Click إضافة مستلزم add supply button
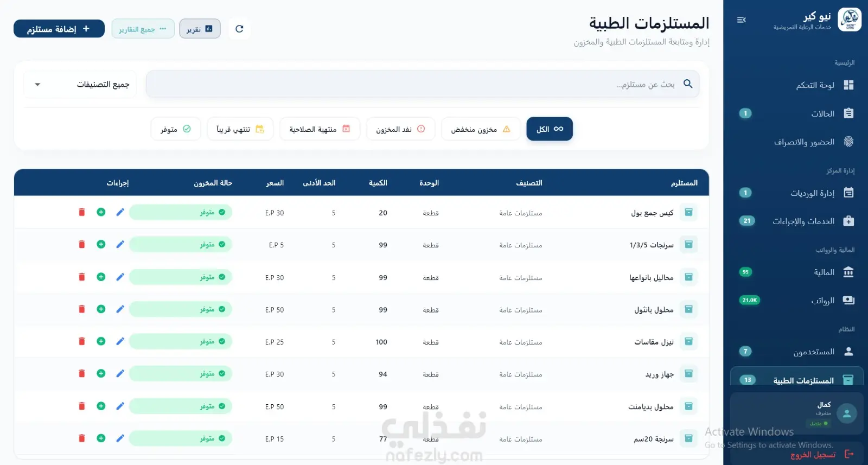 click(x=59, y=29)
